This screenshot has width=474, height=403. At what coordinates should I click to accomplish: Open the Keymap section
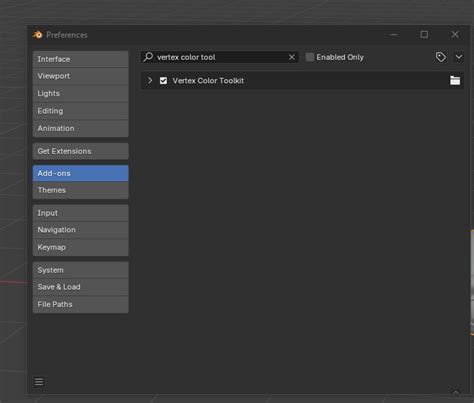pyautogui.click(x=81, y=247)
